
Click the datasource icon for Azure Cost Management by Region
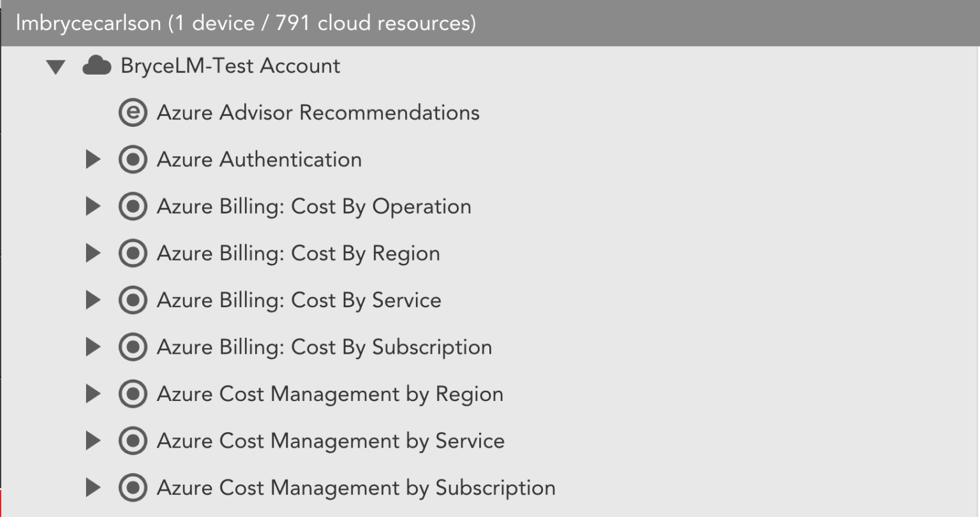pyautogui.click(x=133, y=393)
